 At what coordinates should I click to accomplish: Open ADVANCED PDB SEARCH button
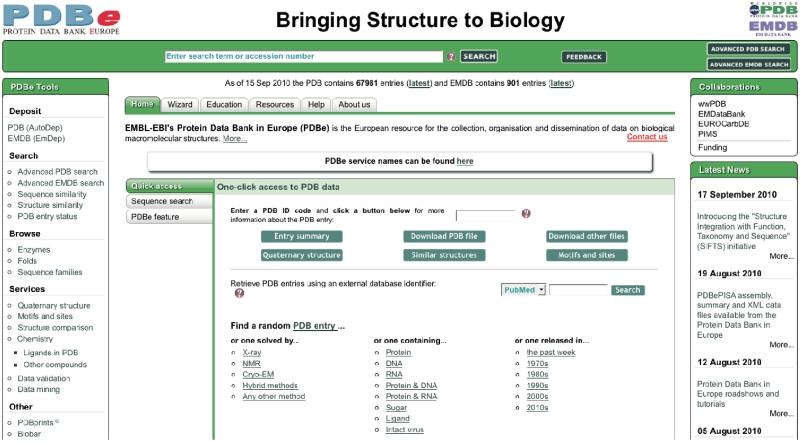click(748, 49)
